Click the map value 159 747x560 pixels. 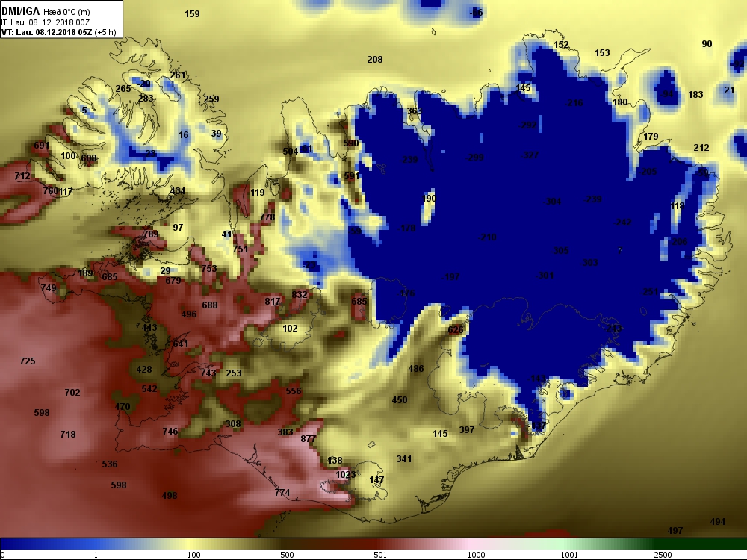192,14
